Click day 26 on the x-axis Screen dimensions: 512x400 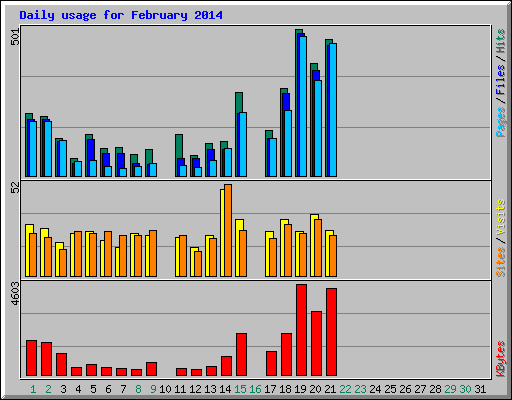click(x=405, y=389)
